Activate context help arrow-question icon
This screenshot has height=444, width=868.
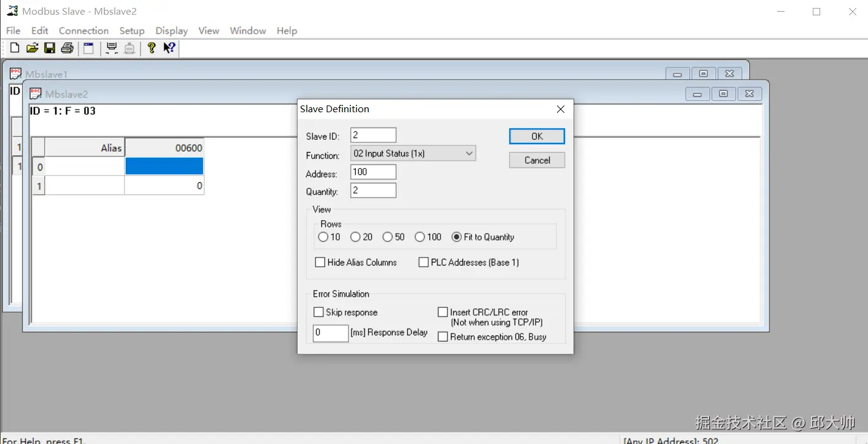(170, 48)
